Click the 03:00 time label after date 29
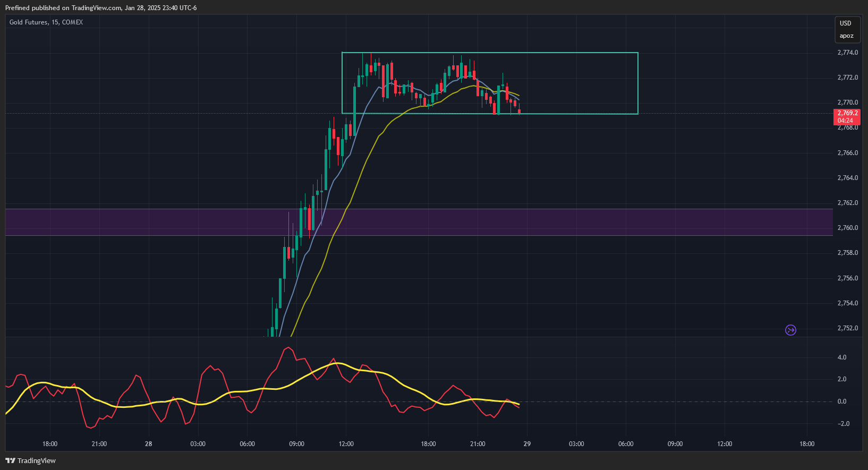 (576, 444)
